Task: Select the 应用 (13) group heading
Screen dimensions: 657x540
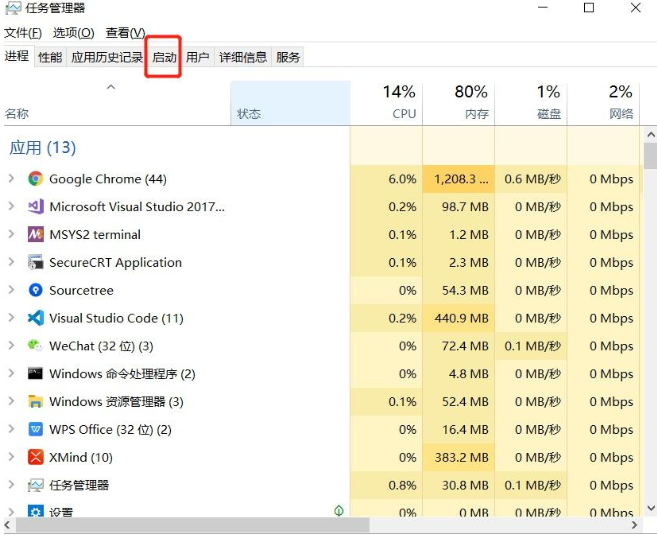Action: [x=42, y=147]
